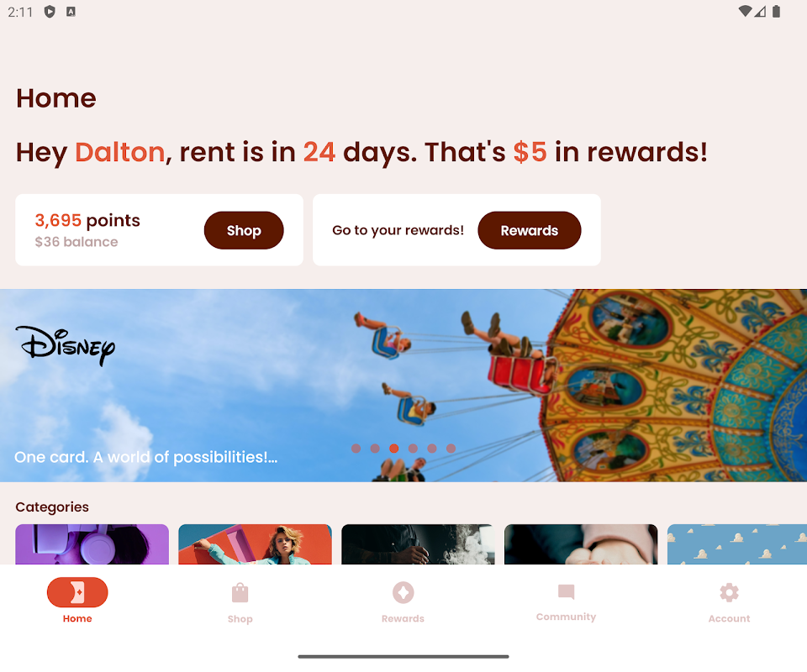The image size is (807, 672).
Task: Open the Home tab icon
Action: coord(77,592)
